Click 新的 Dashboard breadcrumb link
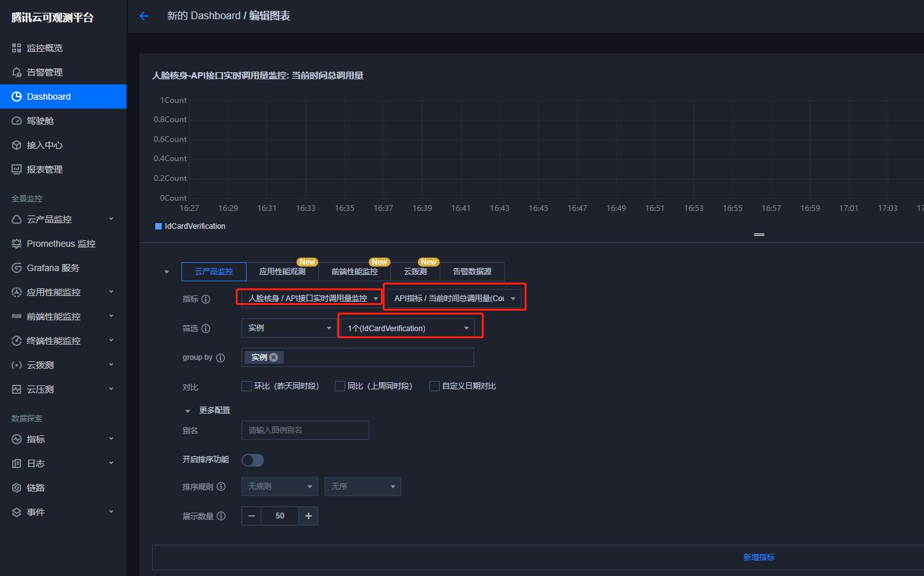Screen dimensions: 924x576 click(204, 16)
